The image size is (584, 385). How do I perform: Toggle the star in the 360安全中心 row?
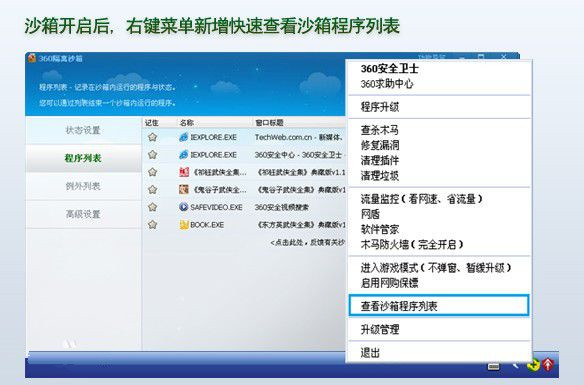click(152, 155)
